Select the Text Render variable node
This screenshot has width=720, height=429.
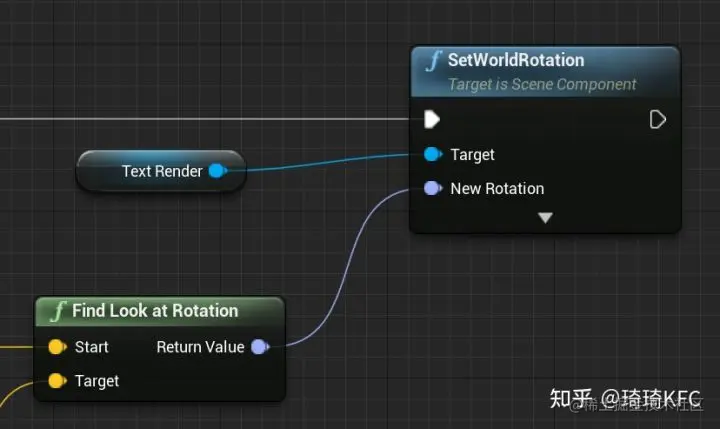[x=161, y=171]
